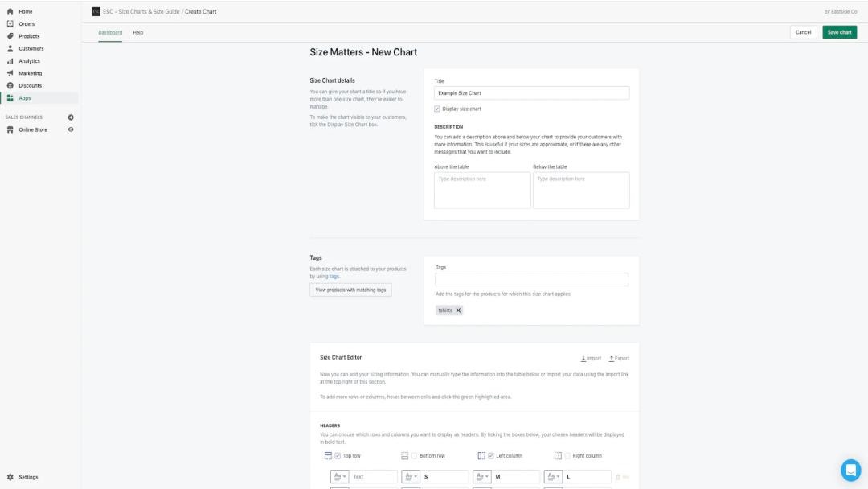The height and width of the screenshot is (489, 868).
Task: Go to the Dashboard tab
Action: point(110,32)
